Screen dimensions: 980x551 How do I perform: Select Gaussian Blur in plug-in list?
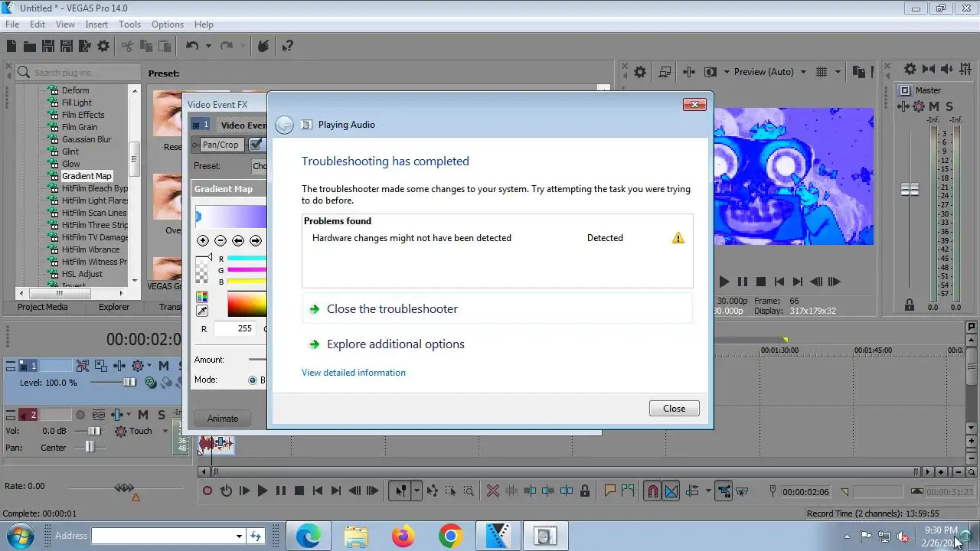point(87,139)
